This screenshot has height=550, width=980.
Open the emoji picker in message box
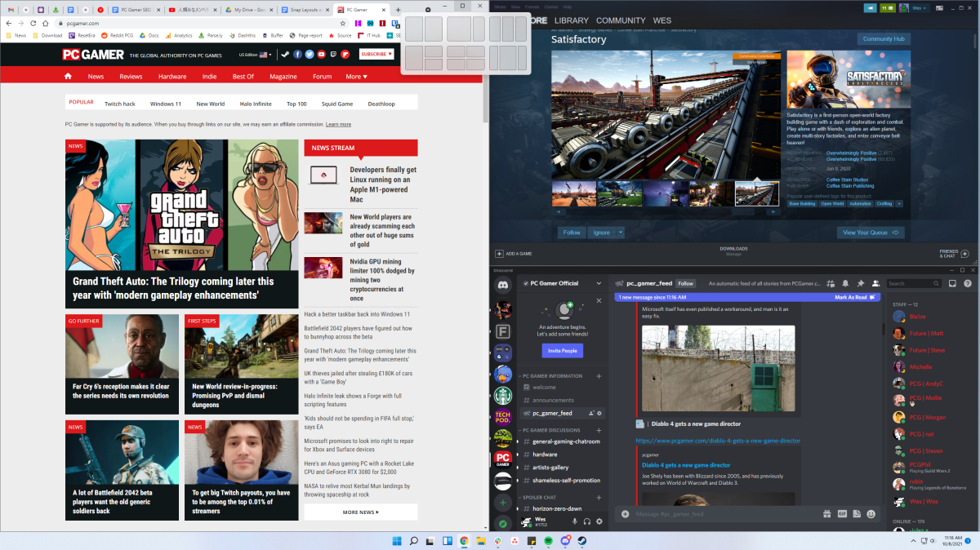(x=871, y=514)
